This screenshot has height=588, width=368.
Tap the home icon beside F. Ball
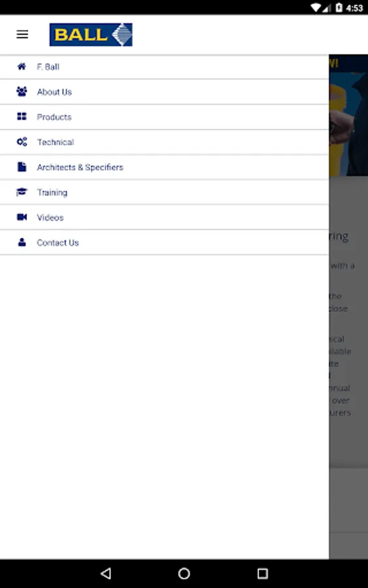coord(22,67)
